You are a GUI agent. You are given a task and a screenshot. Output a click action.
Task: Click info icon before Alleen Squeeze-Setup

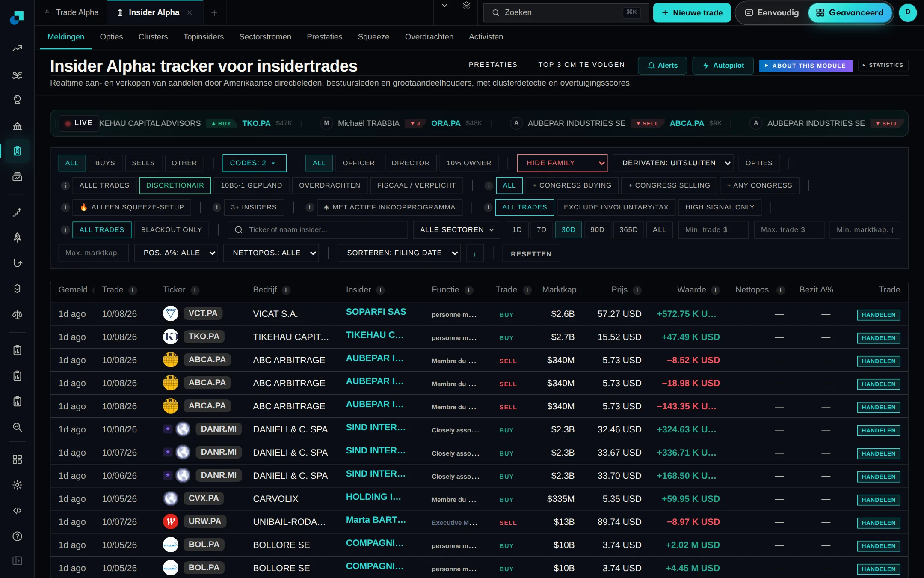pyautogui.click(x=65, y=207)
